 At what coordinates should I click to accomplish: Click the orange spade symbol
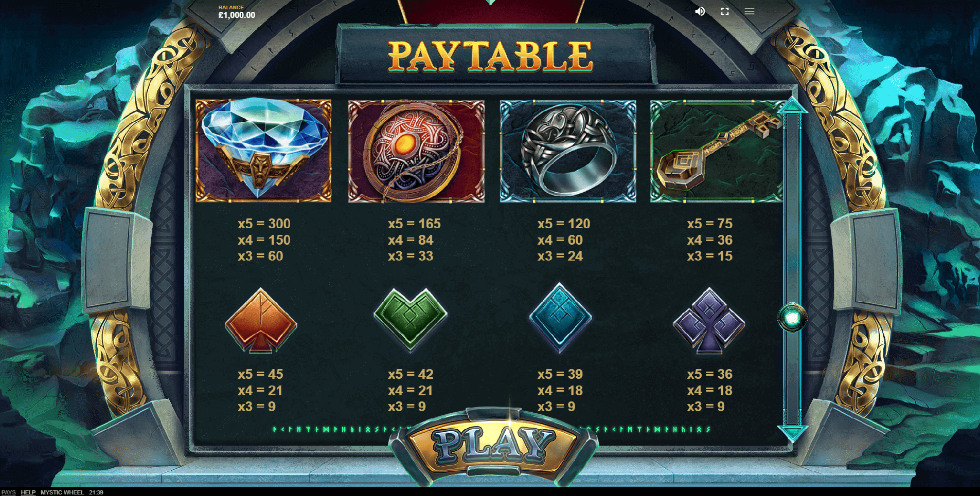click(261, 321)
